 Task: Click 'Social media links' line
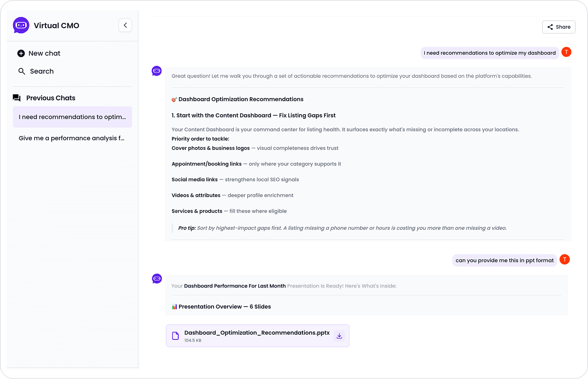click(235, 179)
